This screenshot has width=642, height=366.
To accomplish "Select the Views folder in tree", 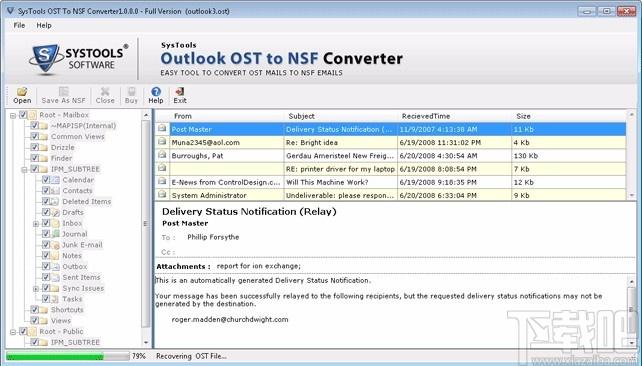I will tap(61, 321).
